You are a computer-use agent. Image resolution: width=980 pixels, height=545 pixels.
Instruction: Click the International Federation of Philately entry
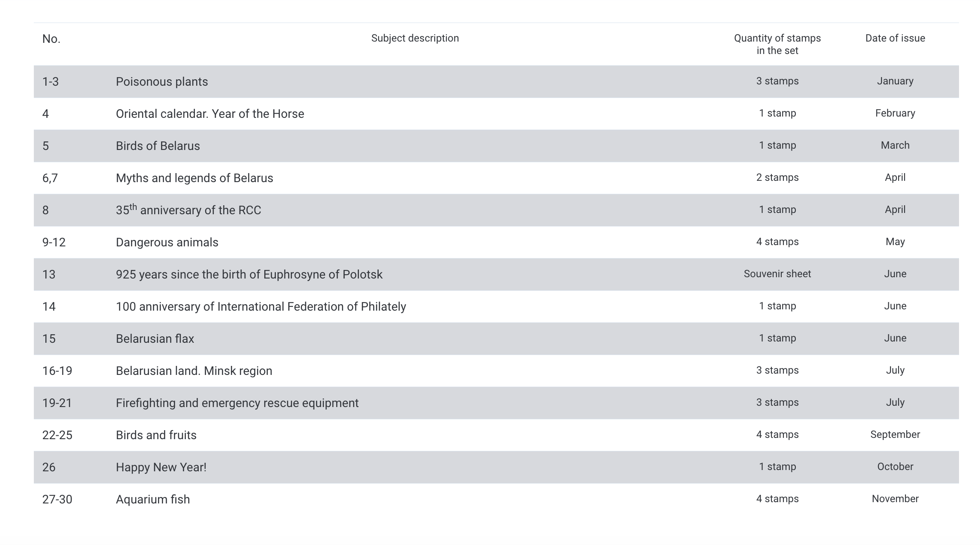click(260, 306)
